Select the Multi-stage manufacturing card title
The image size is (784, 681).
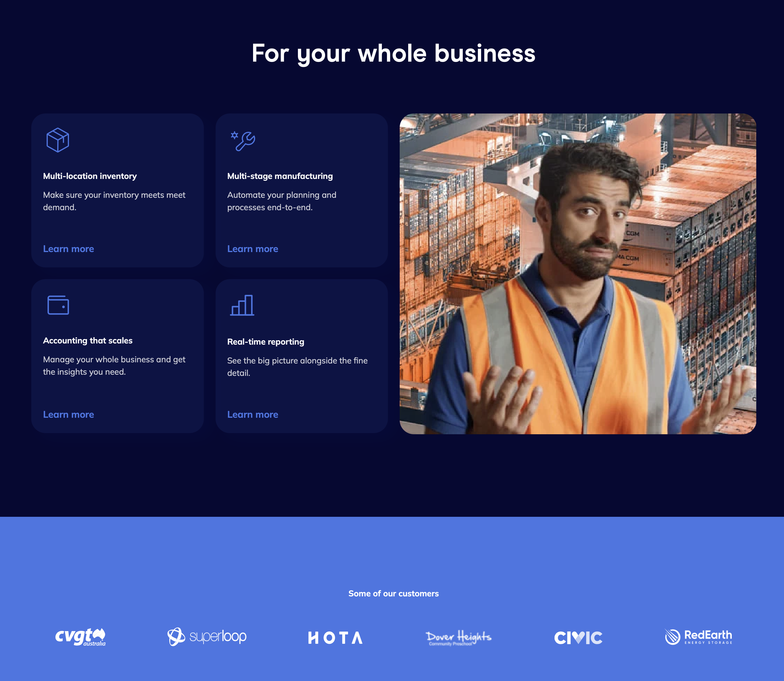pos(280,176)
